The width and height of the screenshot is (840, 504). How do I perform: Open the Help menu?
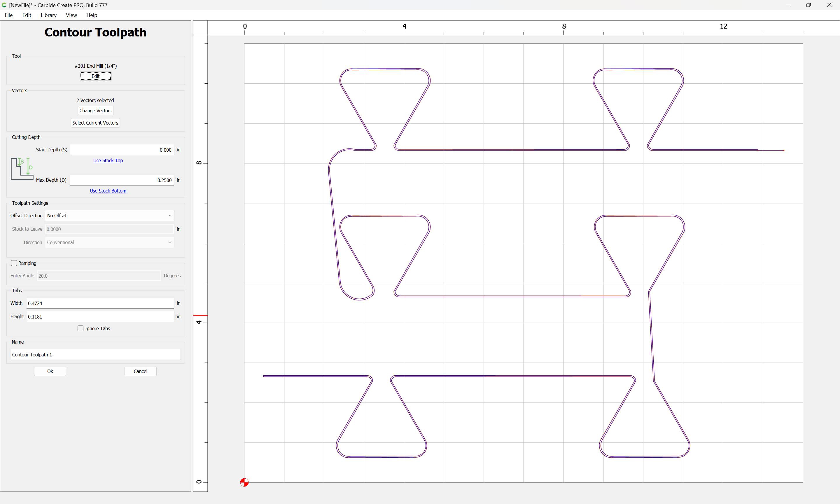[92, 15]
